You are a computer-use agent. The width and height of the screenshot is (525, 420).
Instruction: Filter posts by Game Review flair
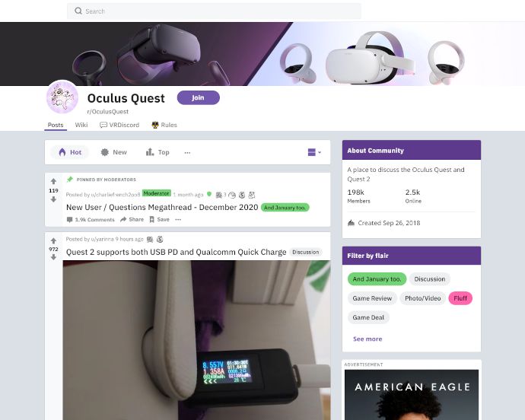(372, 298)
